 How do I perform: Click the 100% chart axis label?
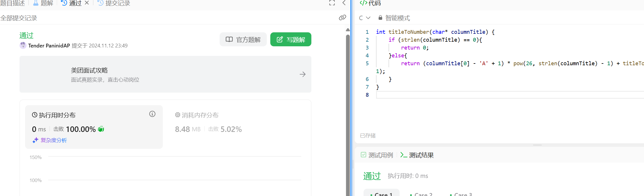click(36, 180)
